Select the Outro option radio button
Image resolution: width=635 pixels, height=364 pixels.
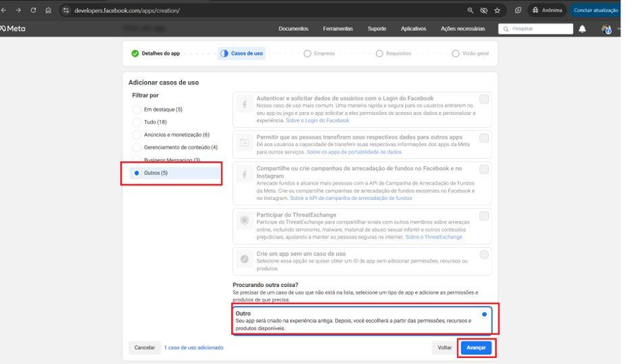(484, 314)
